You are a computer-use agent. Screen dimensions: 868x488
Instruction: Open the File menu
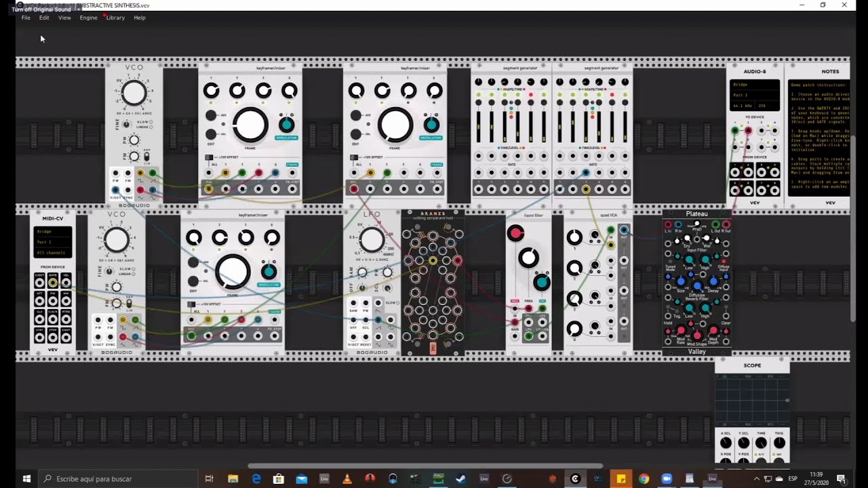pos(26,18)
